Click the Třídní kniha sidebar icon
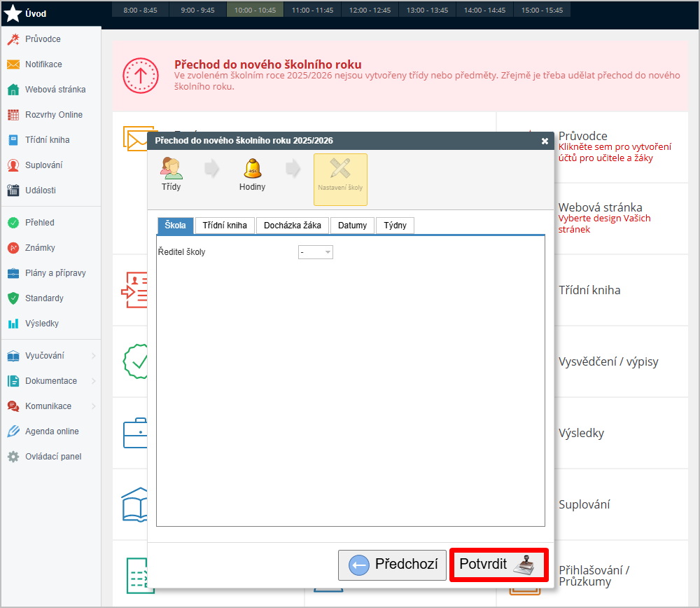This screenshot has height=608, width=700. (13, 140)
